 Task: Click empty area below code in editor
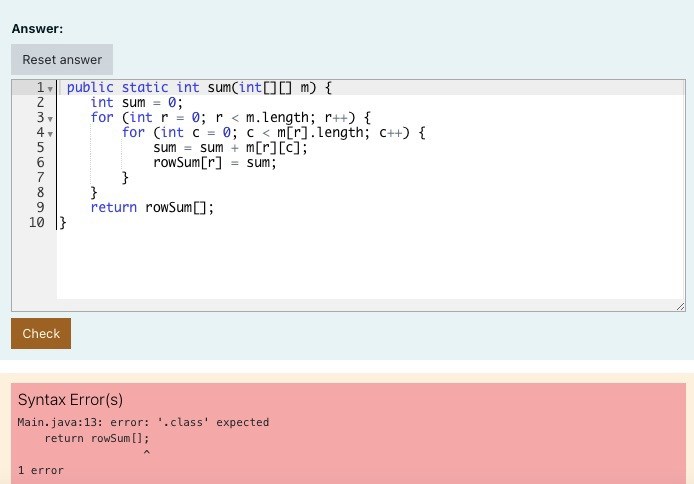click(360, 265)
